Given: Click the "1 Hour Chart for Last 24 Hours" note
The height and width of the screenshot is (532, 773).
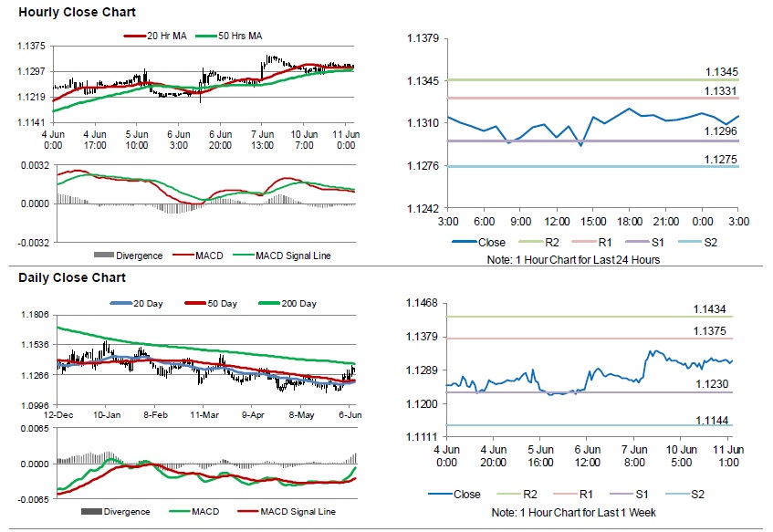Looking at the screenshot, I should (x=573, y=260).
